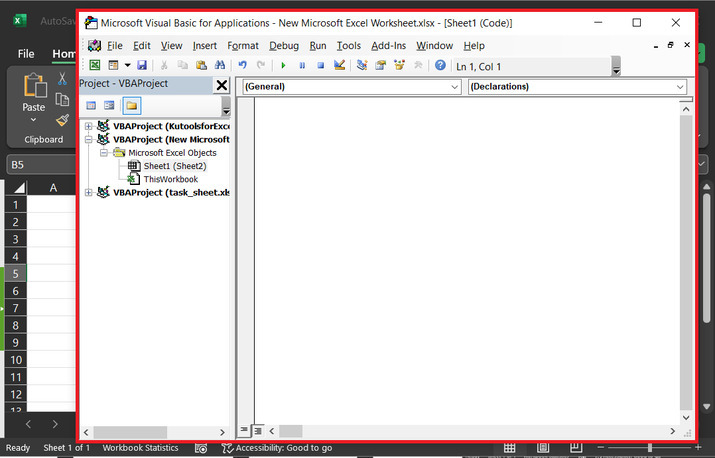Select Excel row header 5
715x458 pixels.
pos(16,274)
